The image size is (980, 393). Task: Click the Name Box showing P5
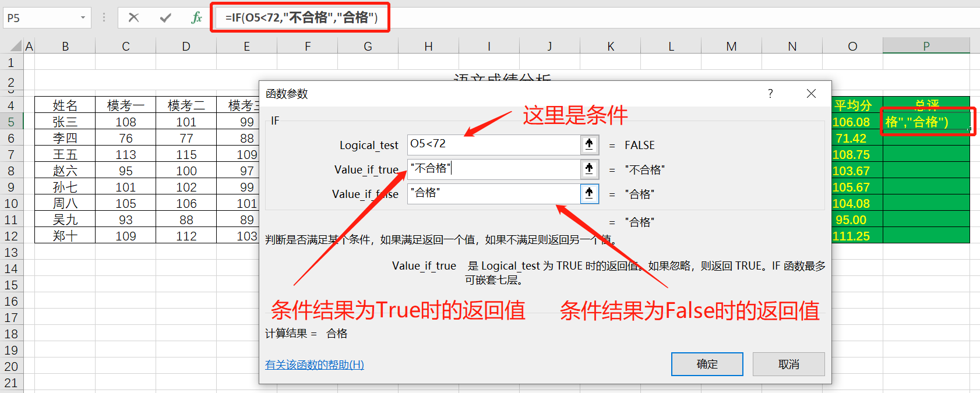(x=41, y=18)
